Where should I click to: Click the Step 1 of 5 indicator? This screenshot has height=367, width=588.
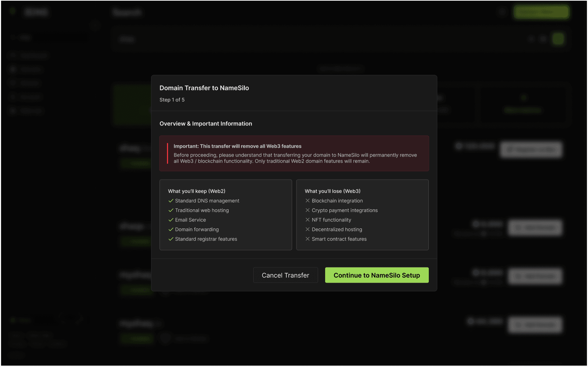click(172, 100)
